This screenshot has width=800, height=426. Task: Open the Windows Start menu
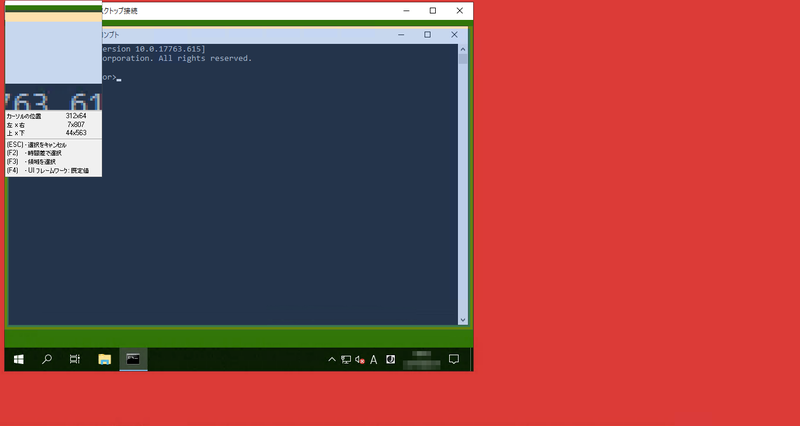(18, 360)
